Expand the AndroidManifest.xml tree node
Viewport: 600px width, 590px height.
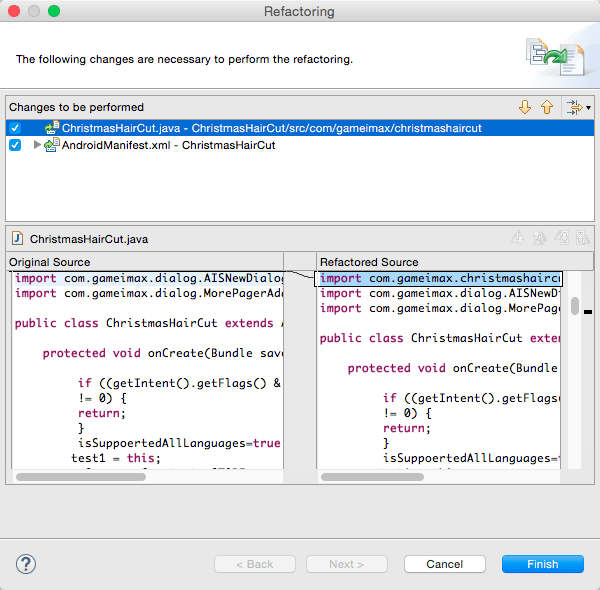tap(37, 145)
